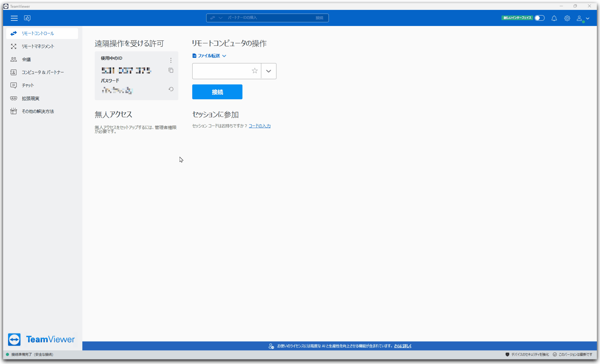
Task: Open the hamburger menu
Action: click(14, 18)
